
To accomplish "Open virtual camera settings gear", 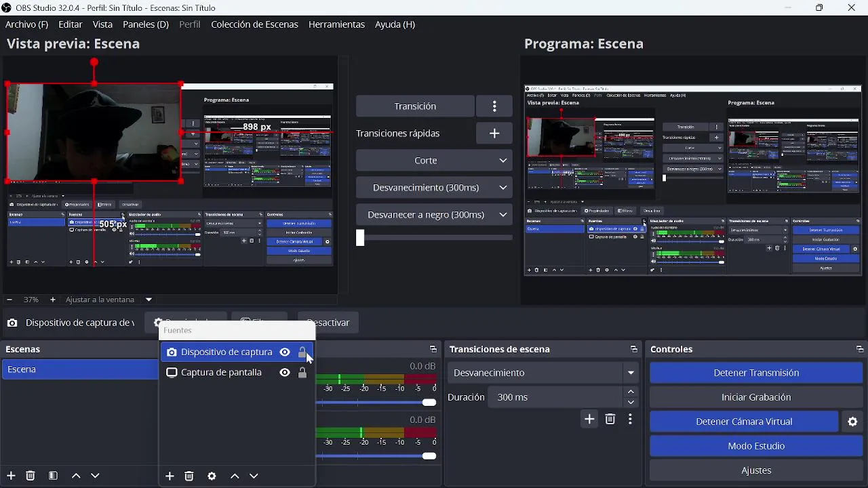I will (x=852, y=422).
